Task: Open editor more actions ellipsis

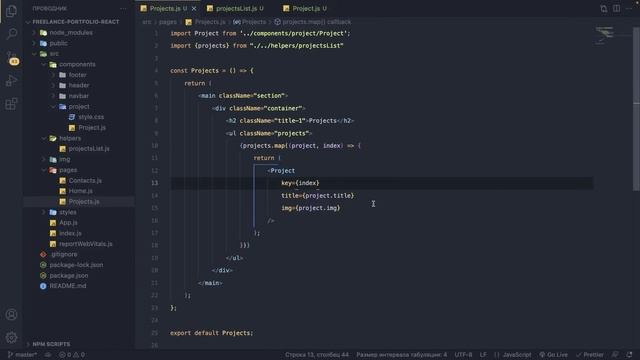Action: 630,9
